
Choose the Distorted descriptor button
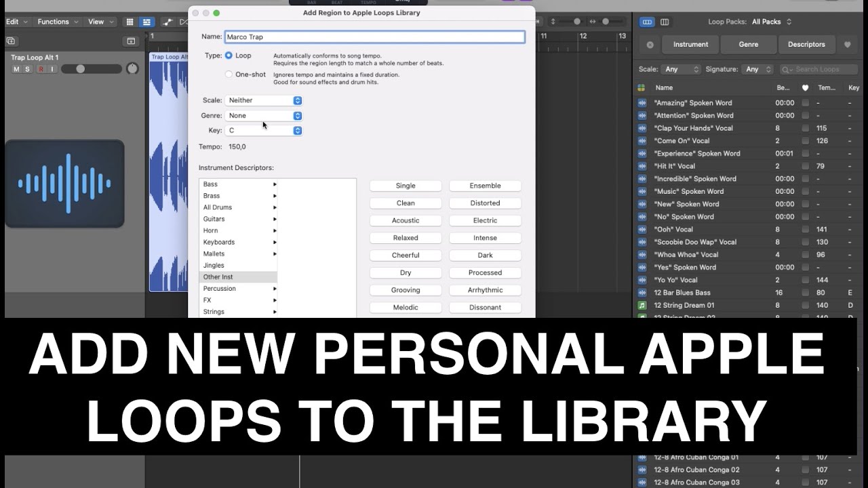(485, 203)
